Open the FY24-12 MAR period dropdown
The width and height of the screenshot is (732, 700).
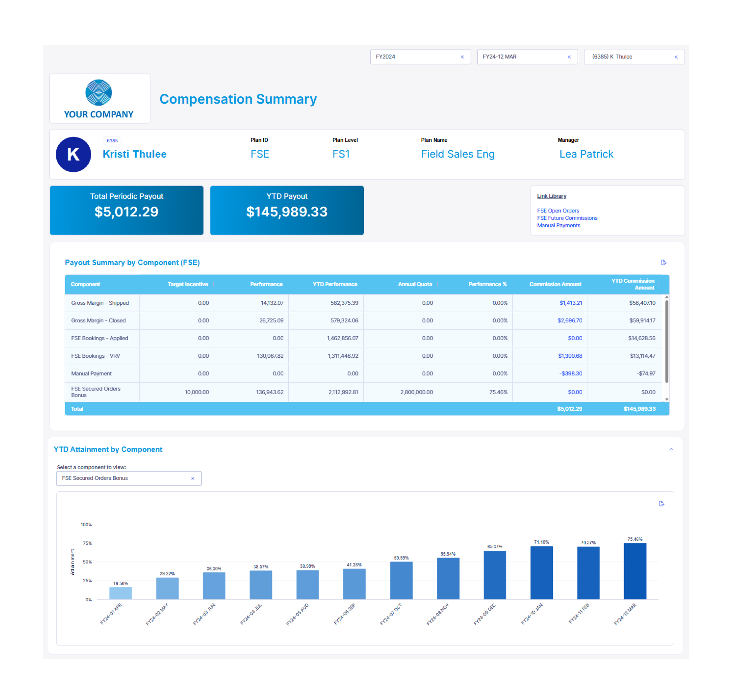[521, 57]
